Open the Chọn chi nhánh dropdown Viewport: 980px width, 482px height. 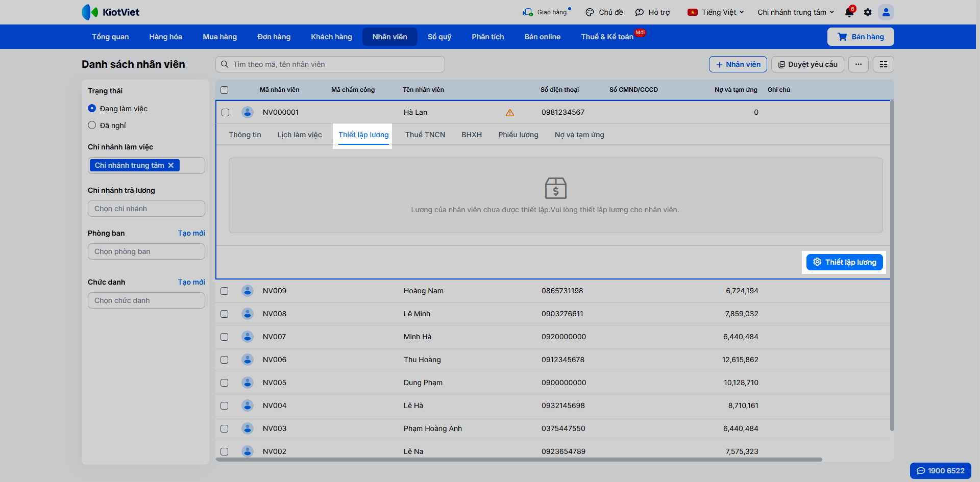[x=146, y=209]
